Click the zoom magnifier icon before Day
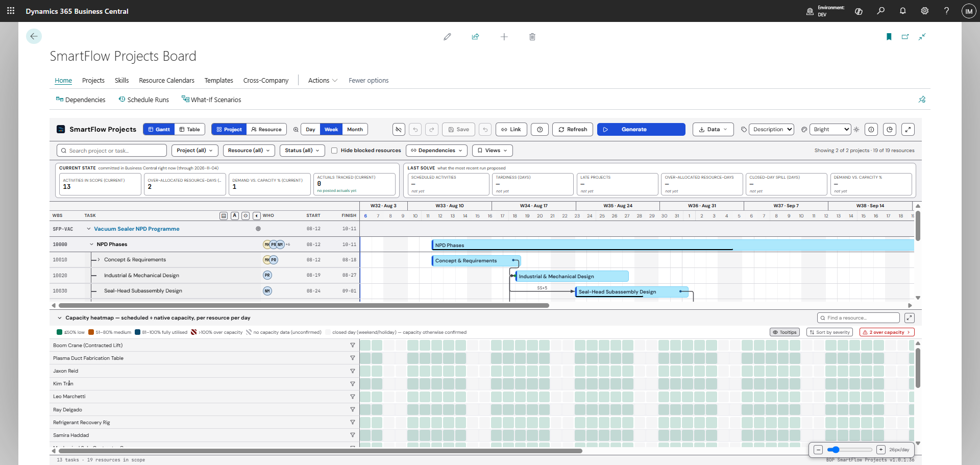 pyautogui.click(x=296, y=130)
